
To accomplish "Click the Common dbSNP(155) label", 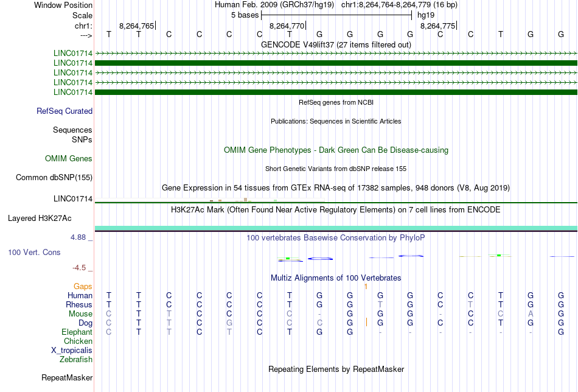I will click(54, 177).
